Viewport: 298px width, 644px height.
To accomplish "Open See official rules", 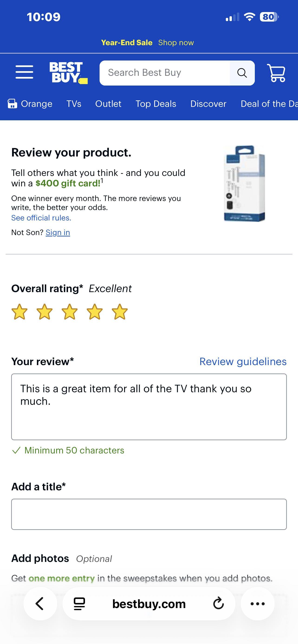I will [41, 218].
